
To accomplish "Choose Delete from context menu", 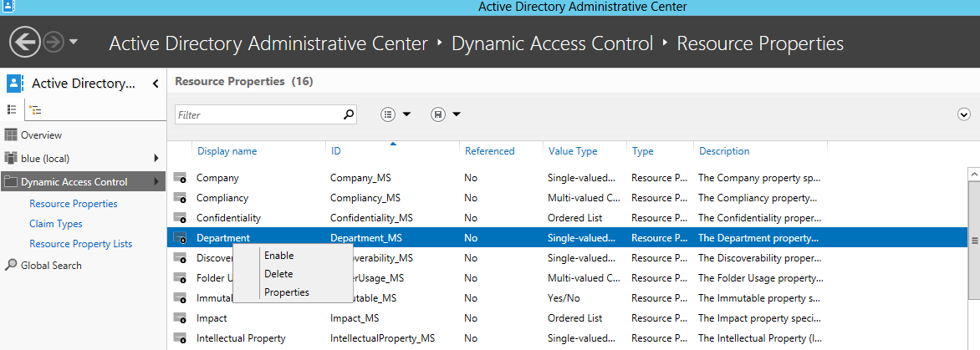I will 278,273.
